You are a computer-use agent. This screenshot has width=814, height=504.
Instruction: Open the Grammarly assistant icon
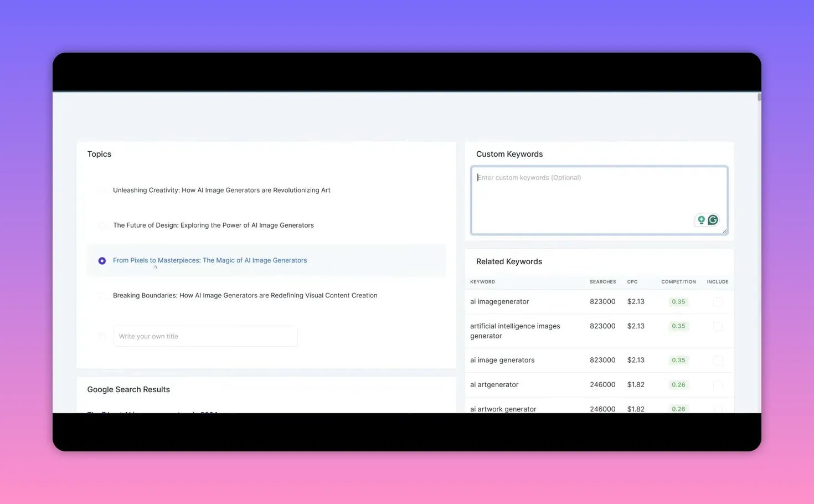(713, 220)
